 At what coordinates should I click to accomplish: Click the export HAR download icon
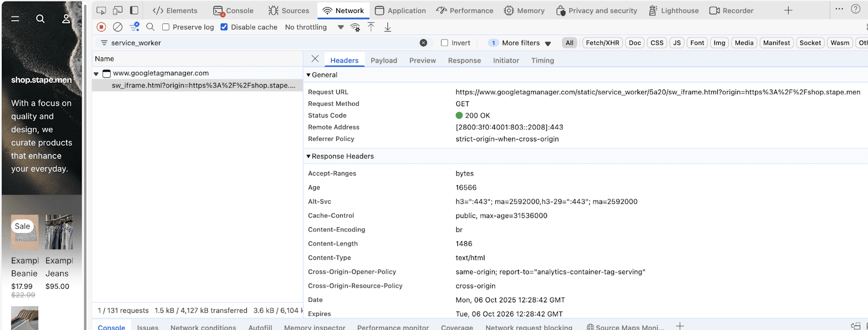pos(387,27)
